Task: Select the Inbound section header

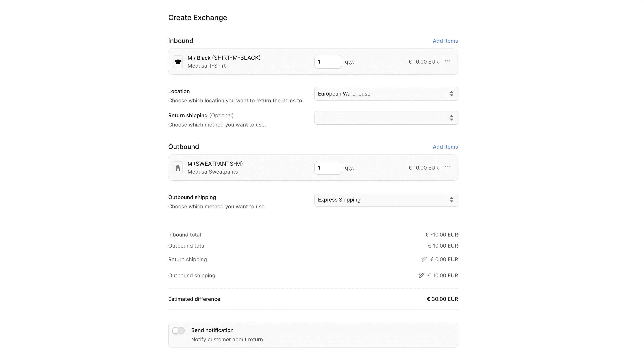Action: pos(181,40)
